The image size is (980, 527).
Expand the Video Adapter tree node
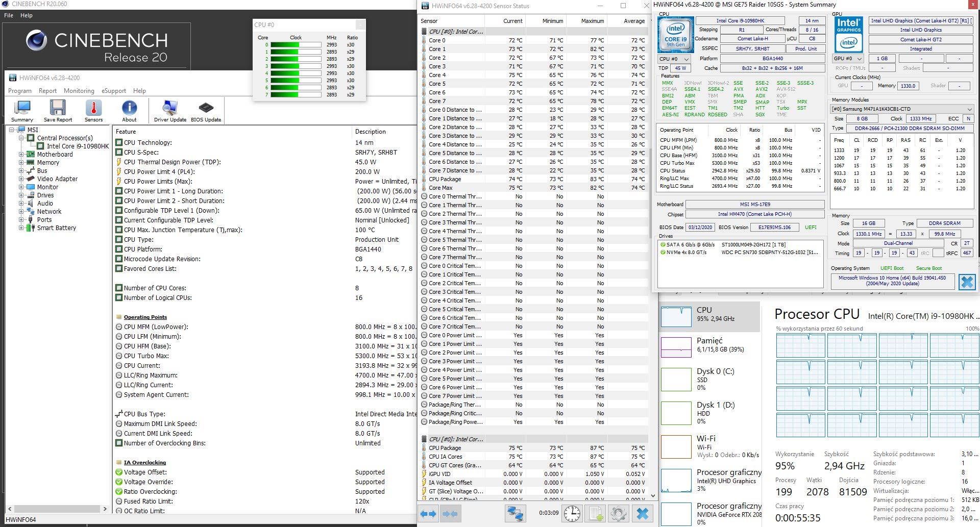(x=21, y=179)
